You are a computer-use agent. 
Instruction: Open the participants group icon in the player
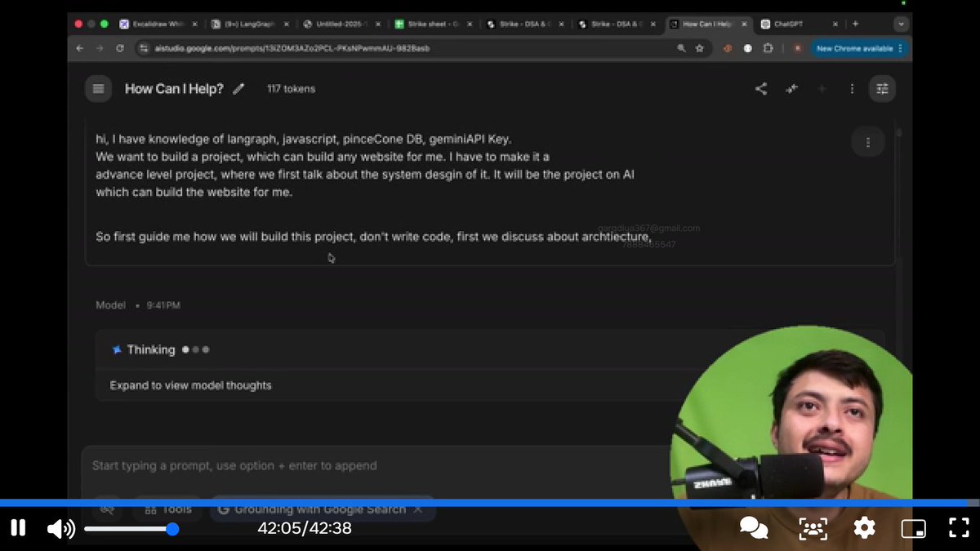pyautogui.click(x=813, y=528)
